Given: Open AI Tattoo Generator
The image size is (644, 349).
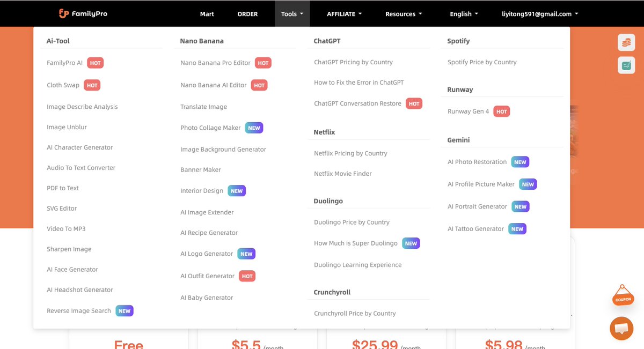Looking at the screenshot, I should pyautogui.click(x=475, y=229).
